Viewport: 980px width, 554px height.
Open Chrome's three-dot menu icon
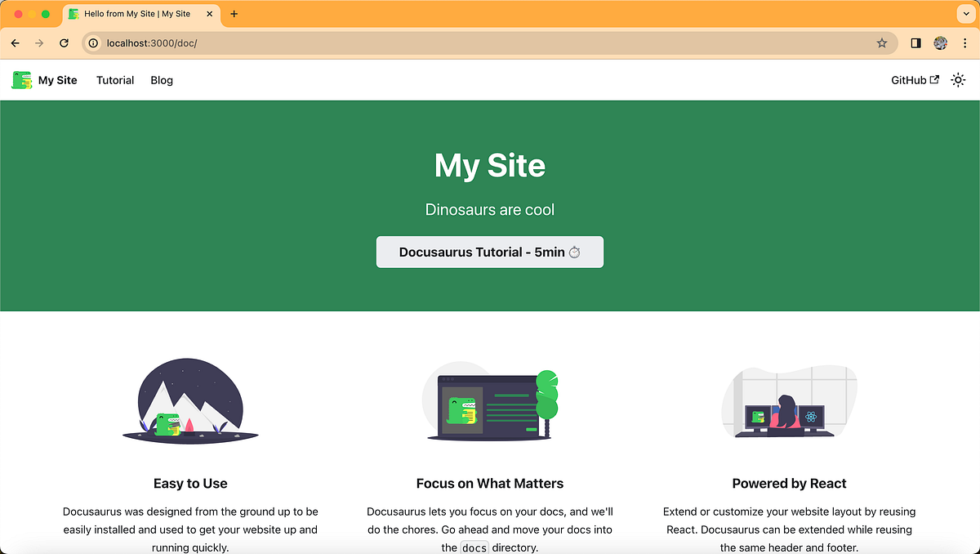[x=965, y=42]
